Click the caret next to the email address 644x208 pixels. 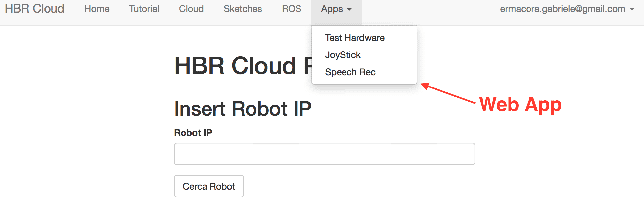(x=632, y=9)
